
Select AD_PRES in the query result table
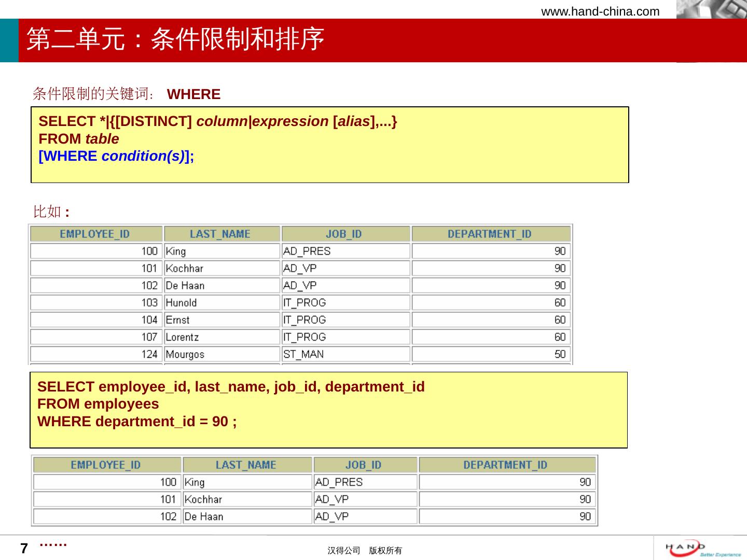coord(365,482)
